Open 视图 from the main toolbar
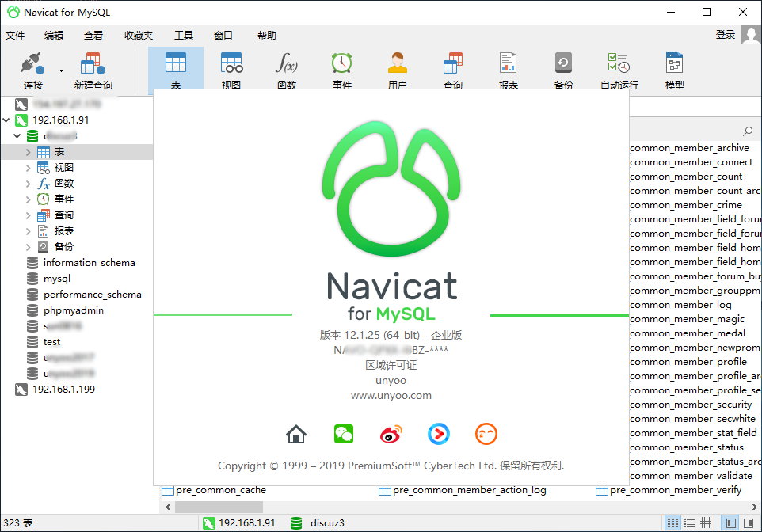Screen dimensions: 762x532 [231, 70]
